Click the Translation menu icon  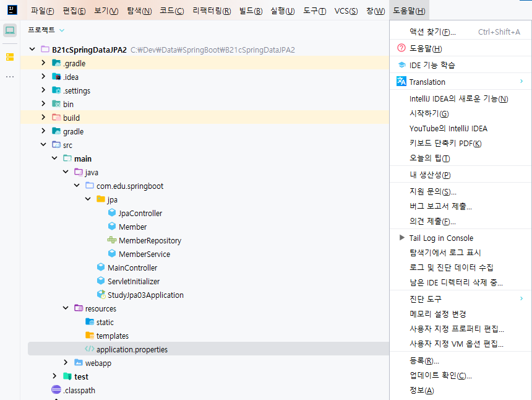pyautogui.click(x=401, y=81)
